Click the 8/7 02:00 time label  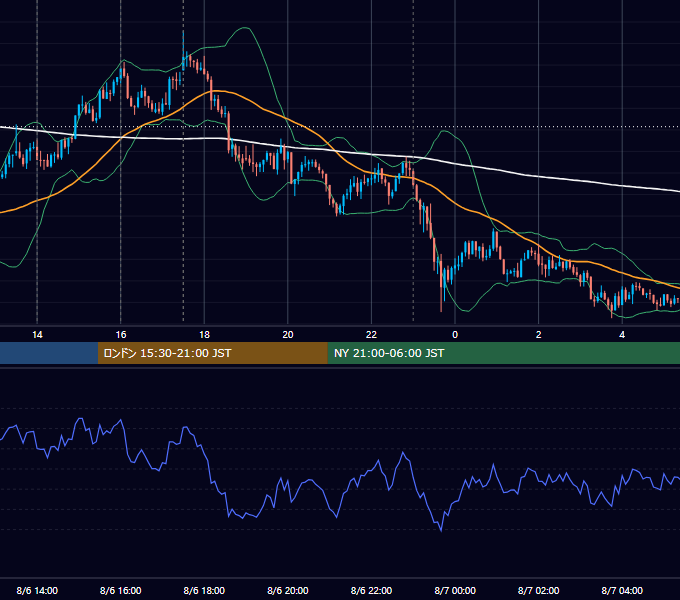coord(539,590)
